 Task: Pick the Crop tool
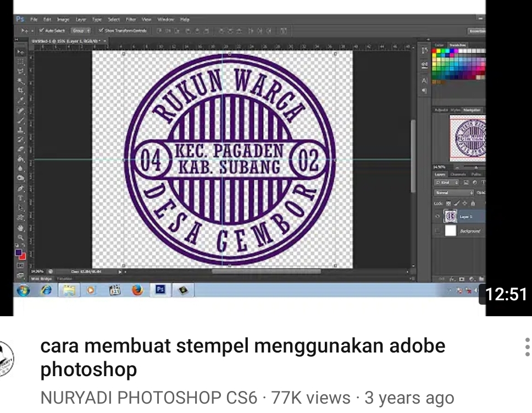21,90
